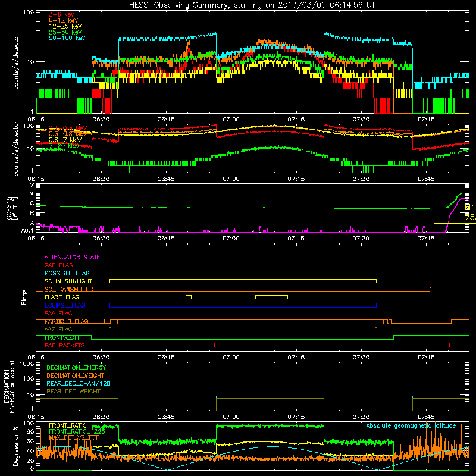Select the FRONTS_OFF flag label
476x476 pixels.
click(x=62, y=337)
